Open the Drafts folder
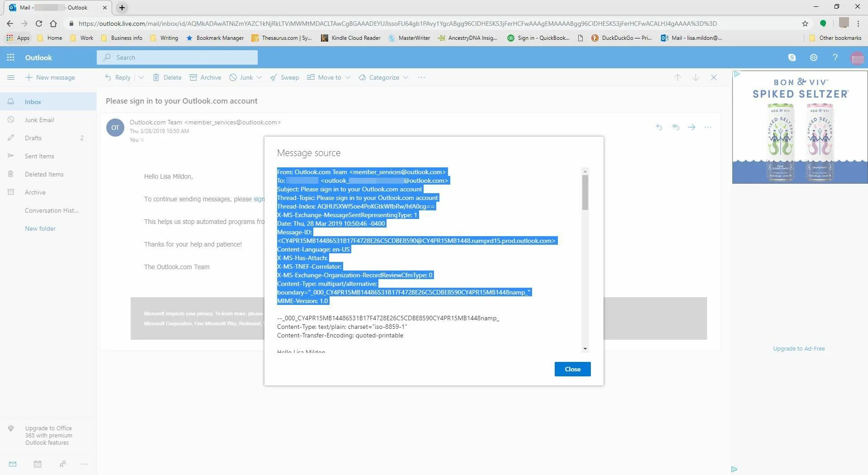This screenshot has width=868, height=475. tap(48, 138)
